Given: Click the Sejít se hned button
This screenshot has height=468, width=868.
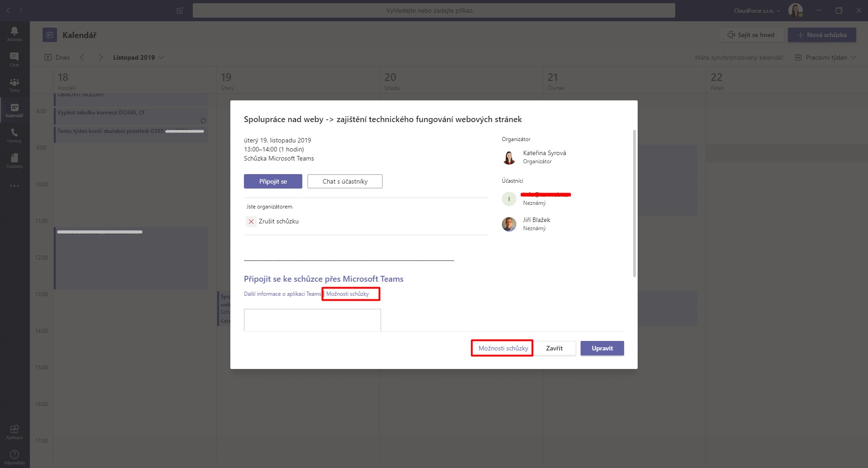Looking at the screenshot, I should pyautogui.click(x=751, y=35).
